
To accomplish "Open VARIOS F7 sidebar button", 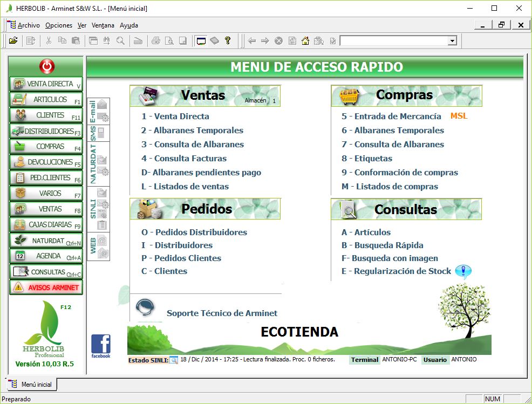I will coord(46,193).
